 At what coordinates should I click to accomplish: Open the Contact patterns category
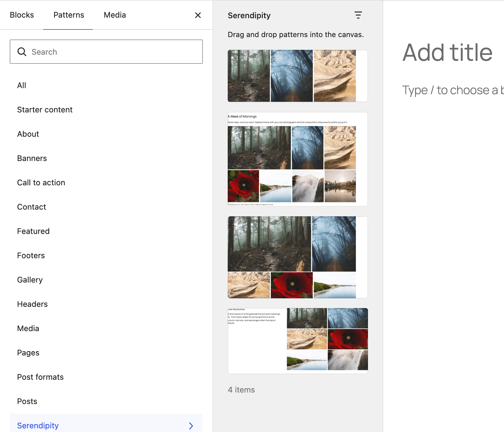coord(106,207)
